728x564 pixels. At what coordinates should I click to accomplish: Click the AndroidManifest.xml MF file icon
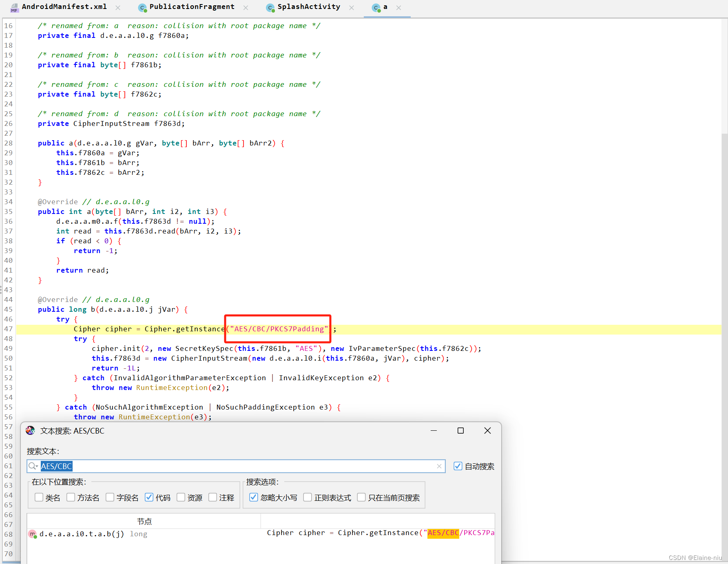tap(14, 8)
